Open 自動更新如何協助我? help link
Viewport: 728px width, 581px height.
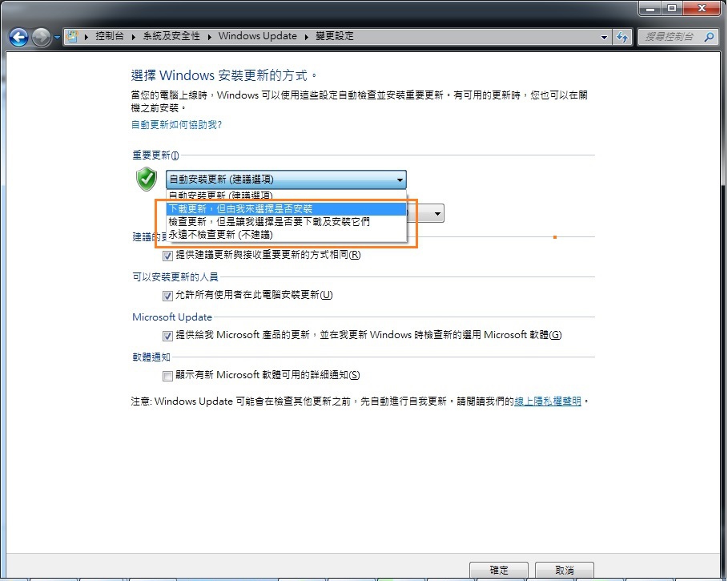[x=176, y=124]
